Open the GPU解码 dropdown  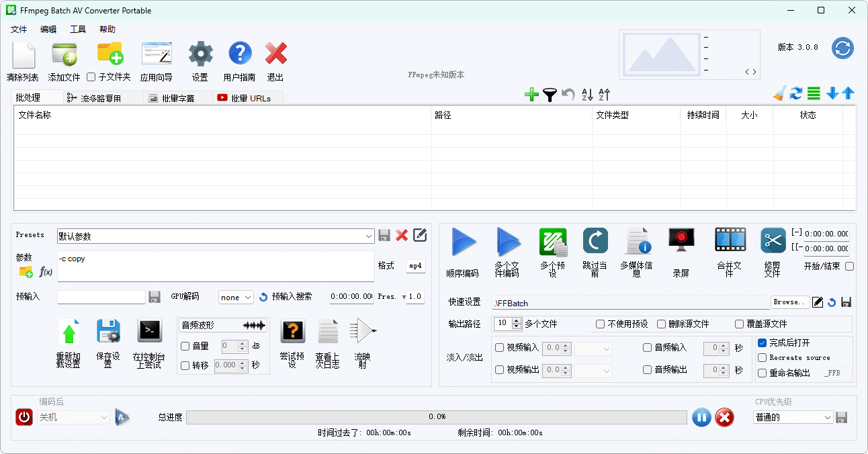(236, 297)
